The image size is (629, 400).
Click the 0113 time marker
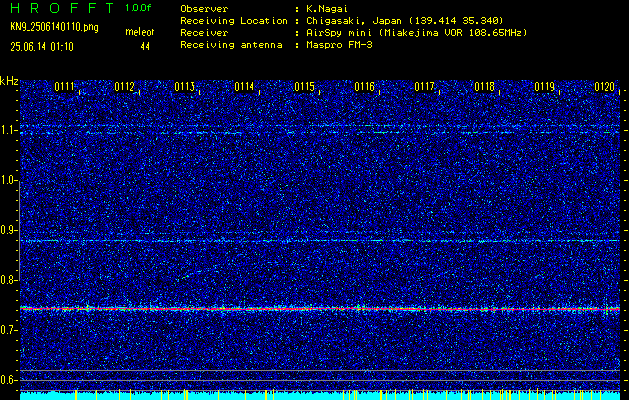[x=185, y=87]
